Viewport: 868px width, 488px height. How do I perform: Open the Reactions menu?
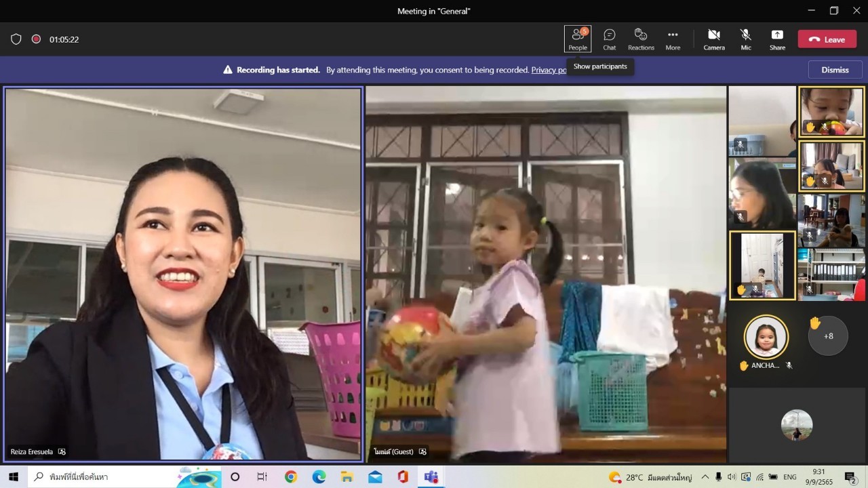tap(641, 39)
